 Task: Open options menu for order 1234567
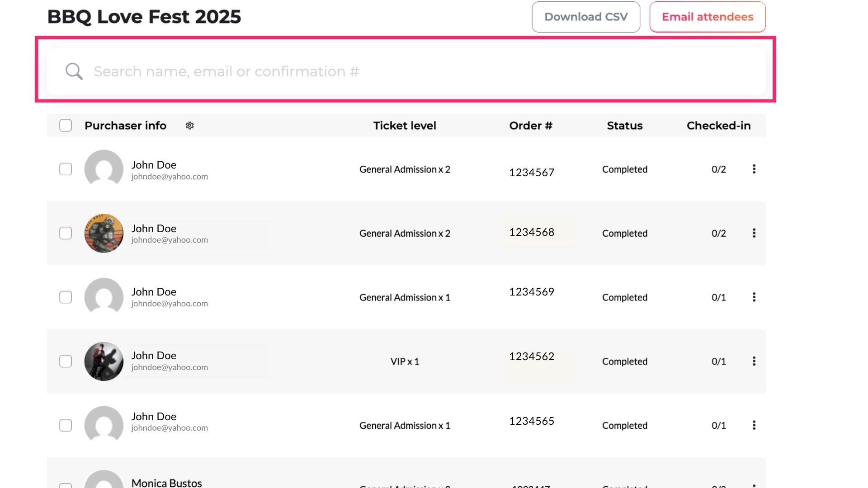[754, 169]
